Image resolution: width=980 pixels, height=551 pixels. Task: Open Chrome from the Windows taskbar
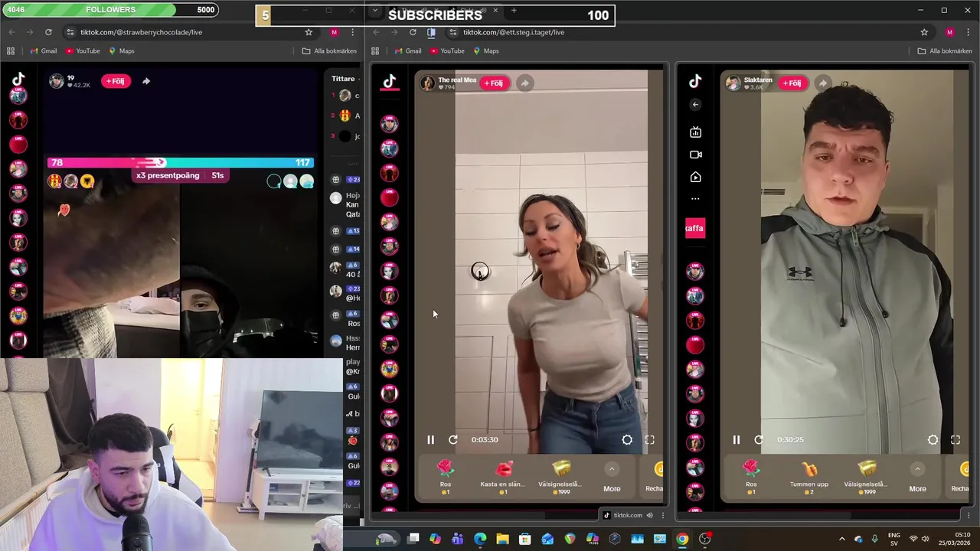(x=682, y=539)
